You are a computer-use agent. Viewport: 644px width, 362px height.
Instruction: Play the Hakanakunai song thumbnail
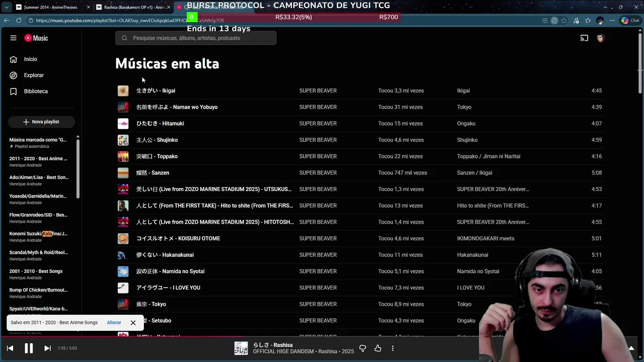tap(123, 255)
